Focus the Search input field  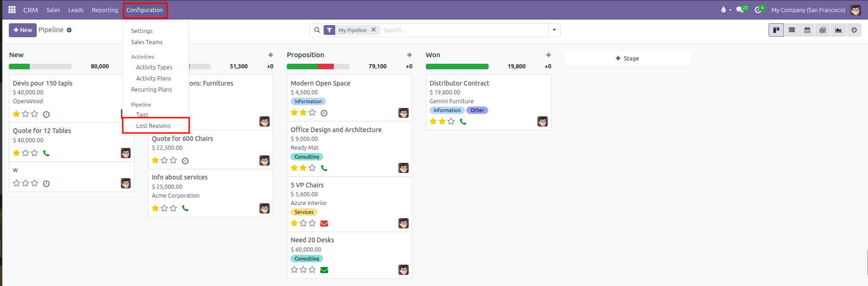click(x=464, y=30)
